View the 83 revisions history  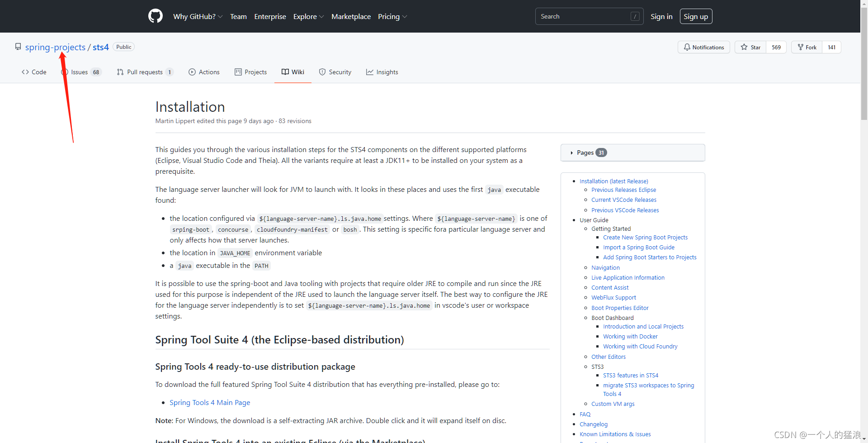pos(295,121)
